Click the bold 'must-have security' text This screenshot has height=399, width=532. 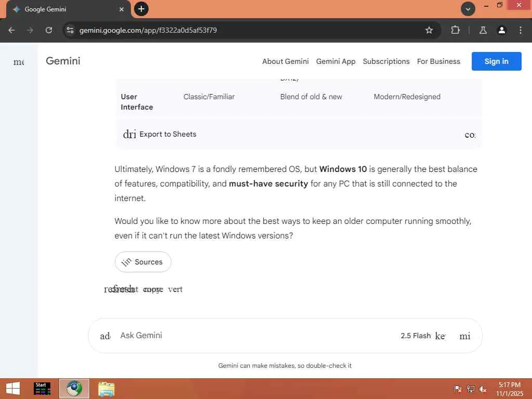(269, 183)
